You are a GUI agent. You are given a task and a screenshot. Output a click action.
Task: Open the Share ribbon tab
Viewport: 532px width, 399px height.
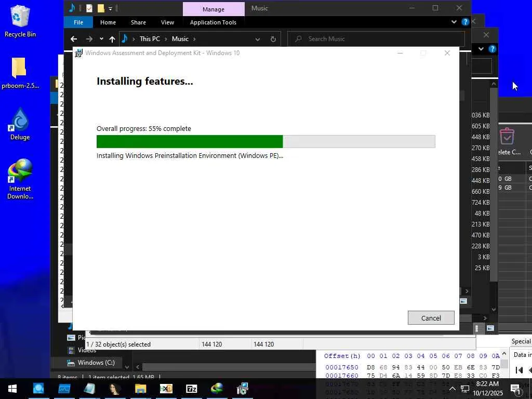pos(138,22)
